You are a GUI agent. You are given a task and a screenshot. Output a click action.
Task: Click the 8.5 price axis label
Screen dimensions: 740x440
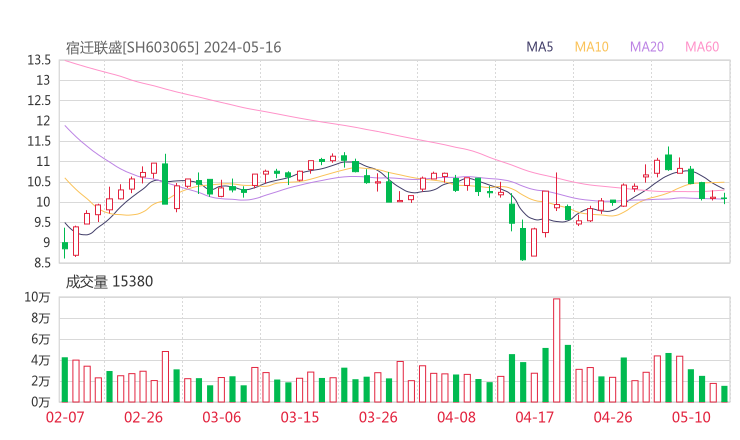click(40, 263)
